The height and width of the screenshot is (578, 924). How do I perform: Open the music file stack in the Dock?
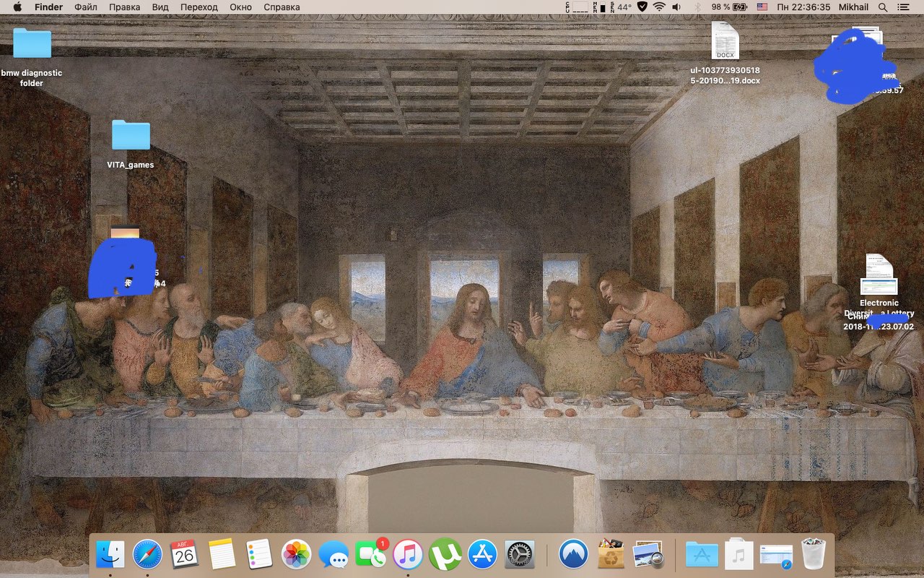[x=739, y=554]
